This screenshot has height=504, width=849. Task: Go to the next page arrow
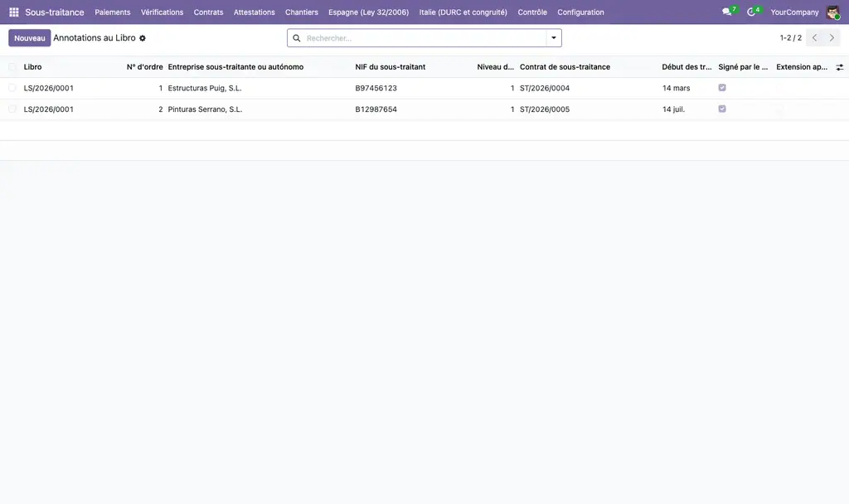click(x=832, y=38)
